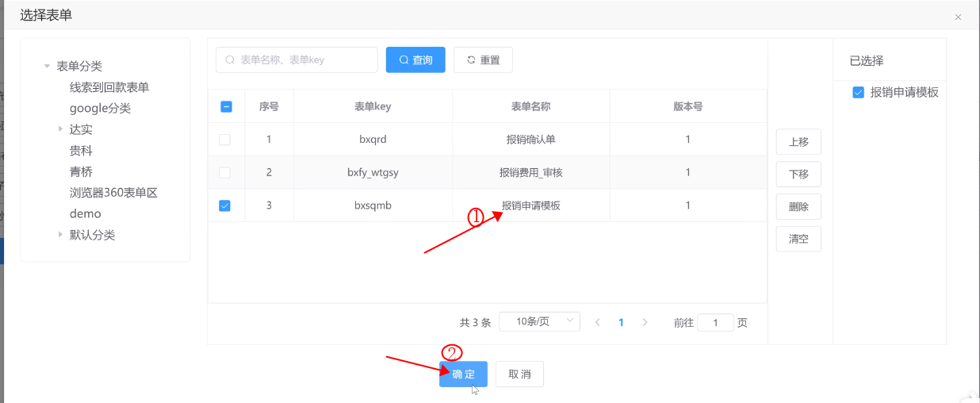Select 青桥 in the category tree
This screenshot has width=980, height=403.
coord(81,171)
